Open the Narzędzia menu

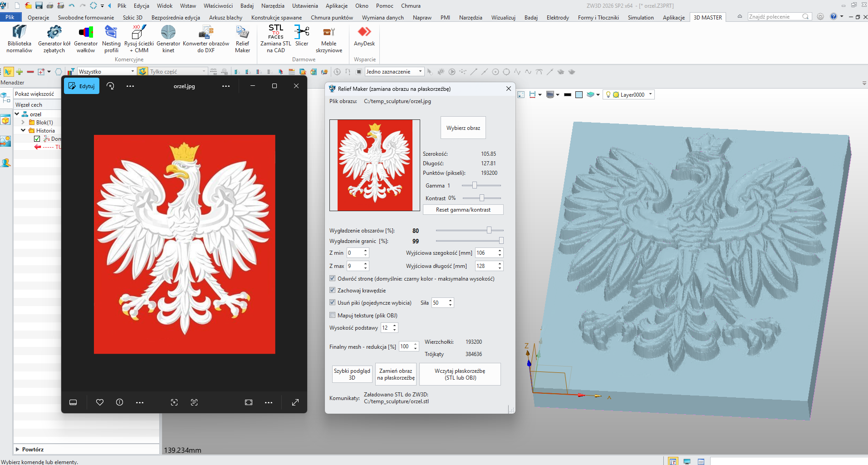(x=273, y=5)
